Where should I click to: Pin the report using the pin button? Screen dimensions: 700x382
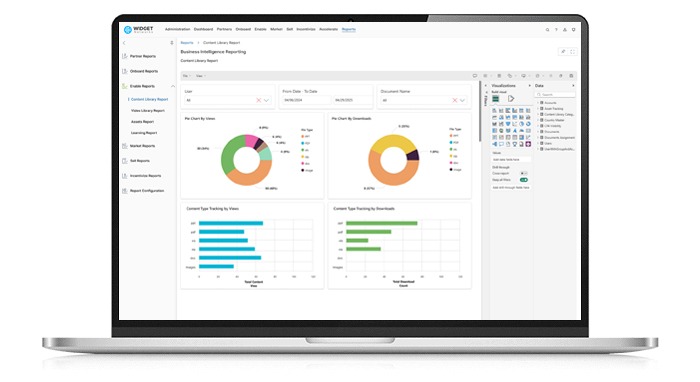563,52
